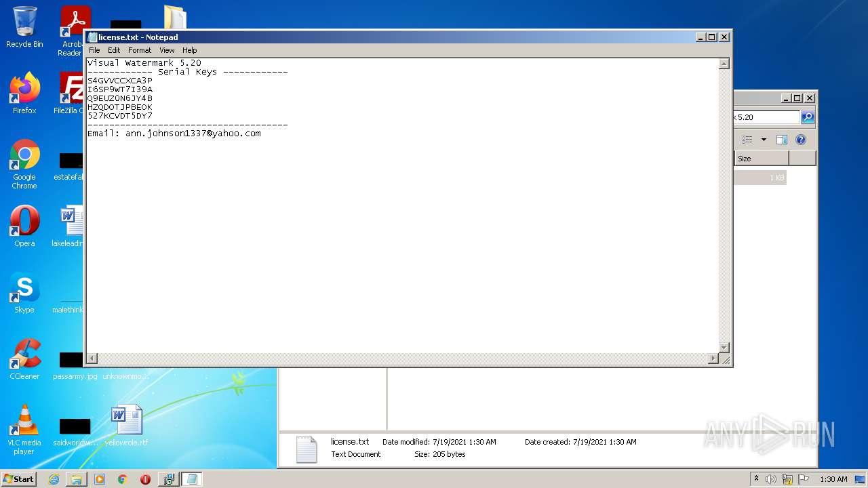
Task: Open the FileZilla desktop shortcut
Action: coord(68,94)
